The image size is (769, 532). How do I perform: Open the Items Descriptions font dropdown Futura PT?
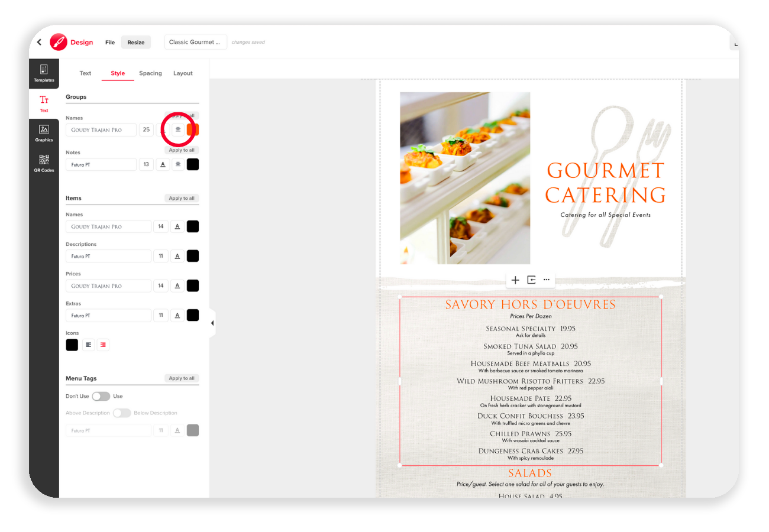point(108,256)
